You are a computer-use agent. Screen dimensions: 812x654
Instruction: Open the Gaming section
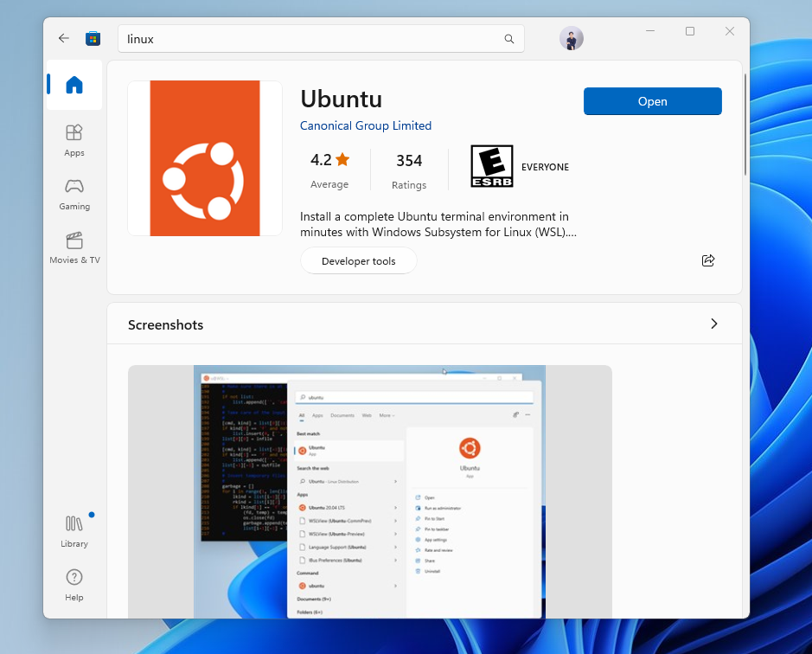pyautogui.click(x=74, y=195)
